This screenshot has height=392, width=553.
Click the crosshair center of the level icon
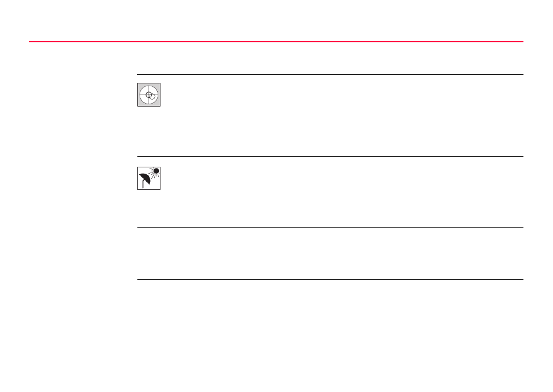coord(149,95)
